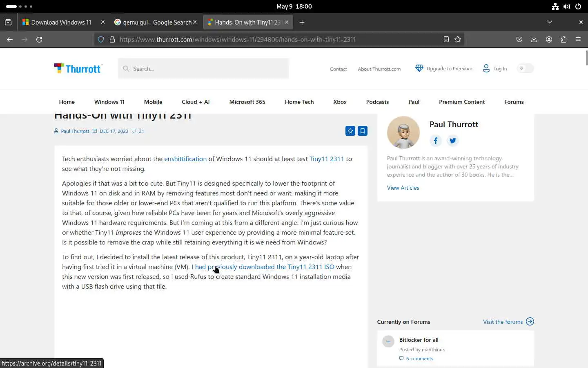The height and width of the screenshot is (368, 588).
Task: Open the enshittification link
Action: [185, 159]
